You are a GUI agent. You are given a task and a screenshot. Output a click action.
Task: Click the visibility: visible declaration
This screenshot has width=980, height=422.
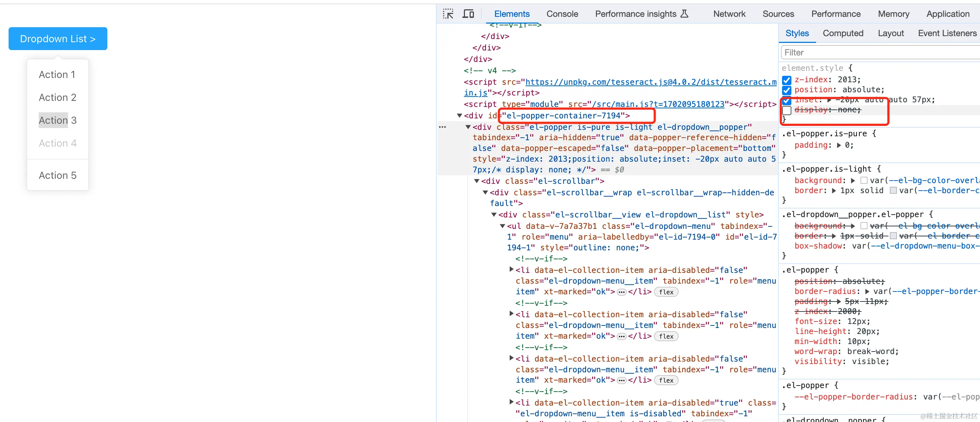tap(841, 362)
